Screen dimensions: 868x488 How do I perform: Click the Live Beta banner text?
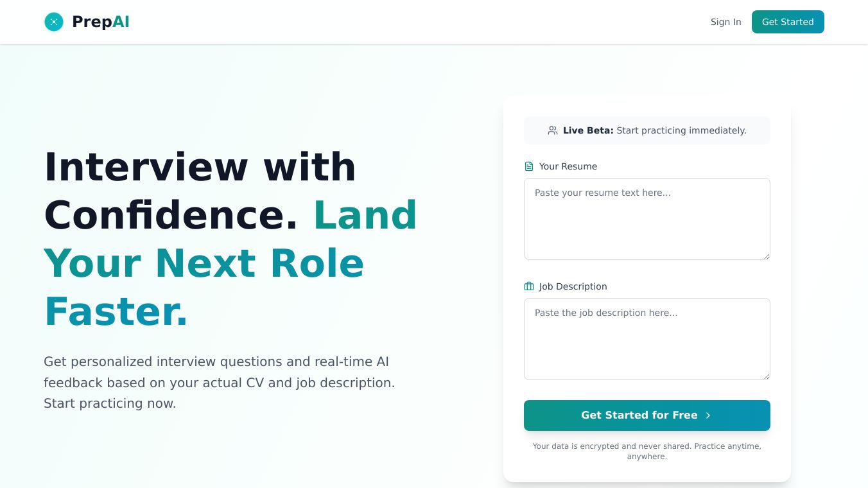click(x=654, y=130)
